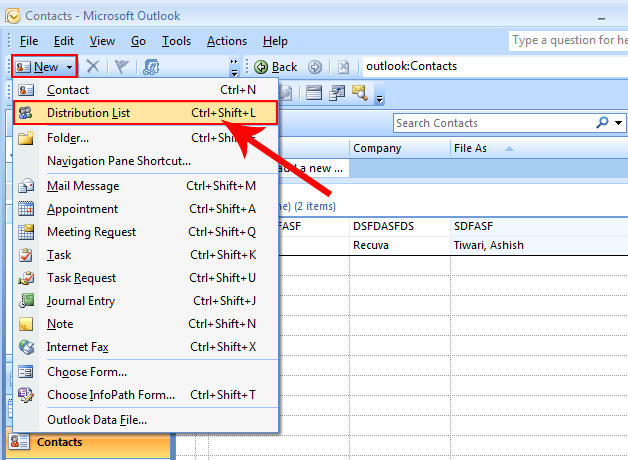The image size is (628, 460).
Task: Open the Edit menu
Action: click(64, 41)
